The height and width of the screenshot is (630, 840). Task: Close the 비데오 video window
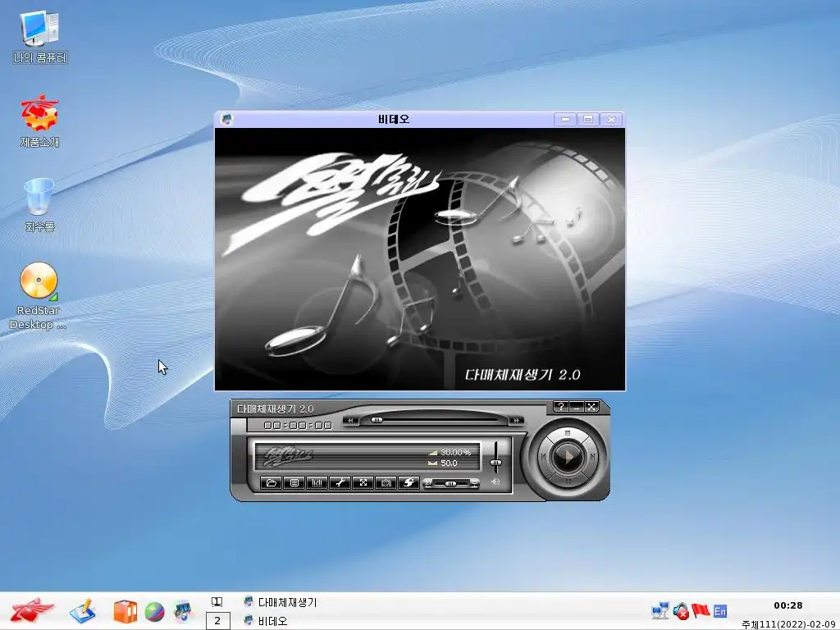611,119
